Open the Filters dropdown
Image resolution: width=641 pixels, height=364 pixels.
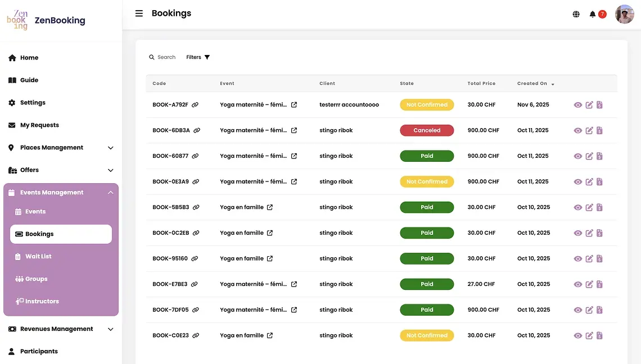(x=198, y=57)
